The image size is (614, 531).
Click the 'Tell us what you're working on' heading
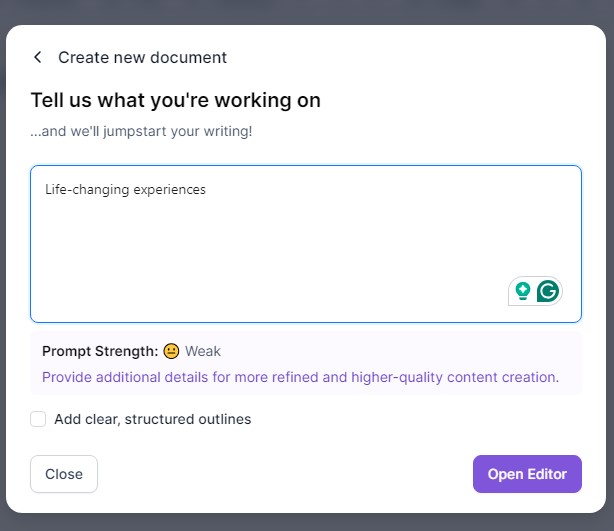coord(175,100)
